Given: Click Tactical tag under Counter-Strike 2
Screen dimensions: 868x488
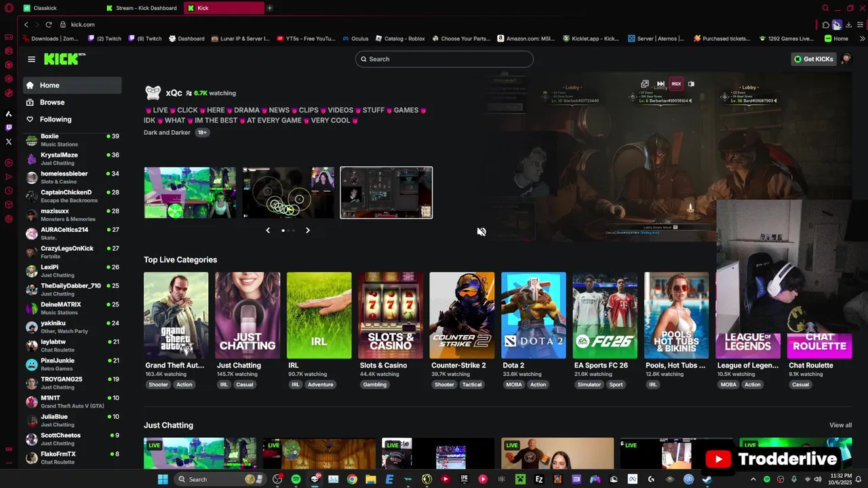Looking at the screenshot, I should point(472,384).
